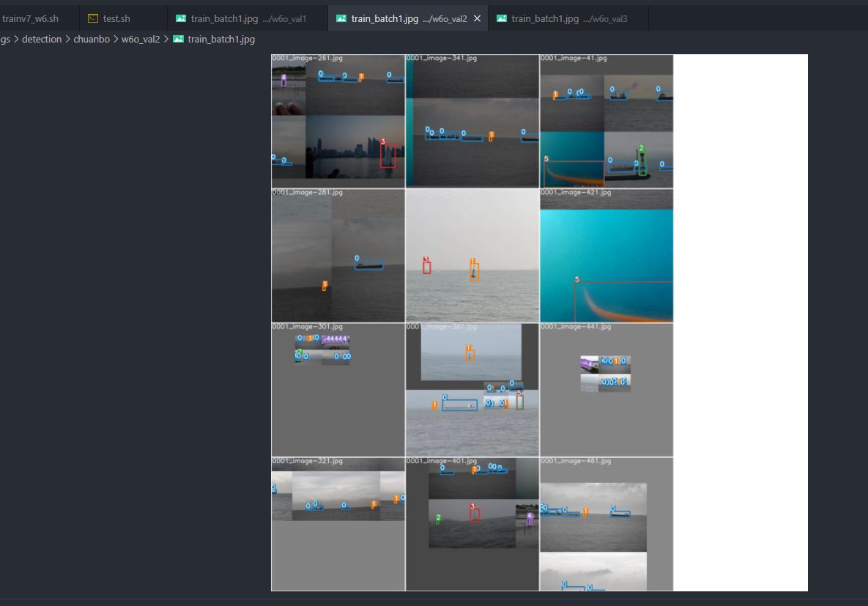Click the 0001_image-421.jpg mosaic tile
Viewport: 868px width, 606px height.
tap(607, 255)
